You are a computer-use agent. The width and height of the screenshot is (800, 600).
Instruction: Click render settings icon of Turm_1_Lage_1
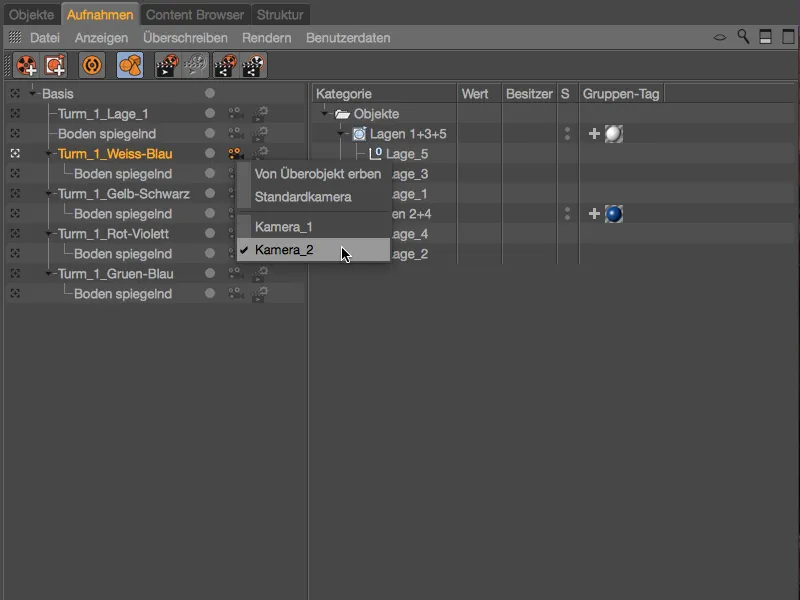coord(260,113)
